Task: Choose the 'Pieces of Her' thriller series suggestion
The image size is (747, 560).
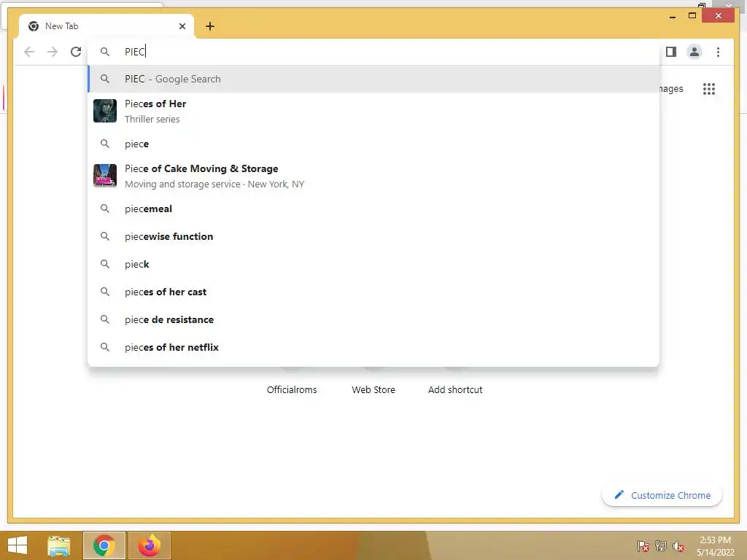Action: (x=373, y=111)
